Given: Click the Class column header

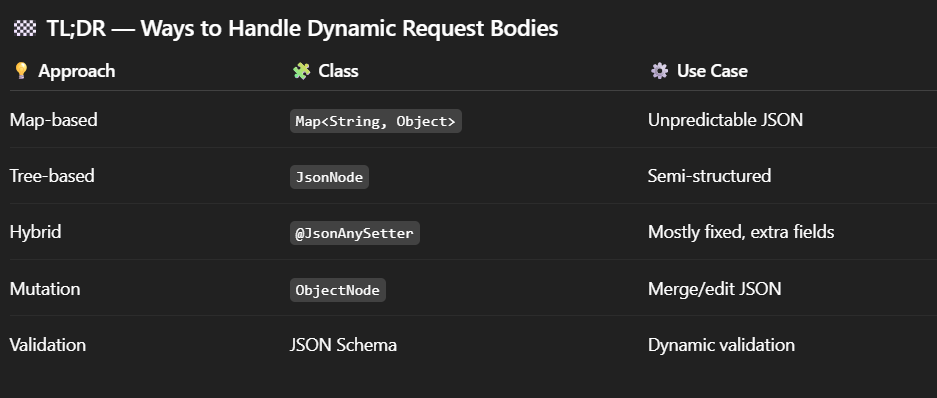Looking at the screenshot, I should click(338, 71).
